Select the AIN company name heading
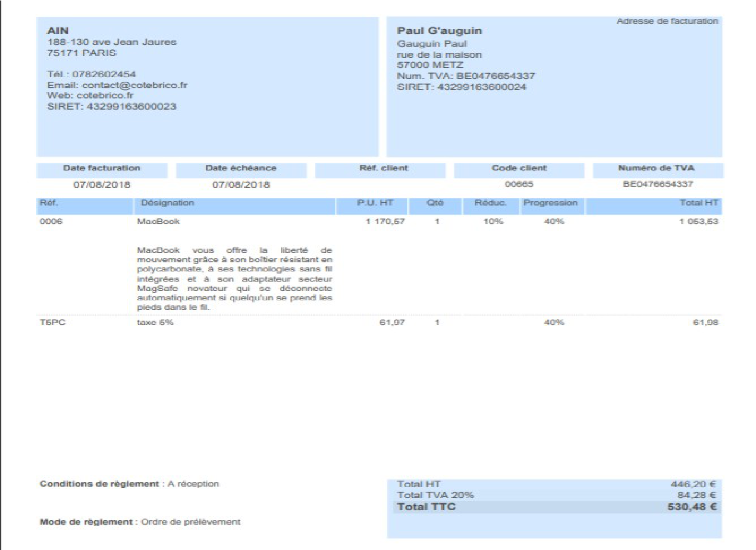This screenshot has height=550, width=756. point(58,31)
